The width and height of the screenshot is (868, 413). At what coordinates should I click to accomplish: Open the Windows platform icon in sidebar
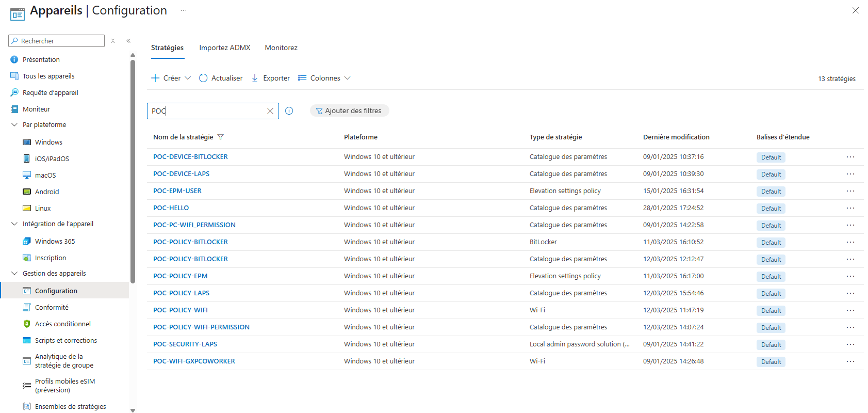point(27,142)
